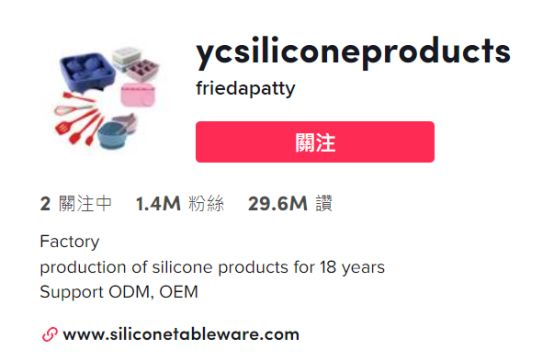Follow the account with the red 關注 button
The width and height of the screenshot is (554, 361).
pyautogui.click(x=315, y=142)
